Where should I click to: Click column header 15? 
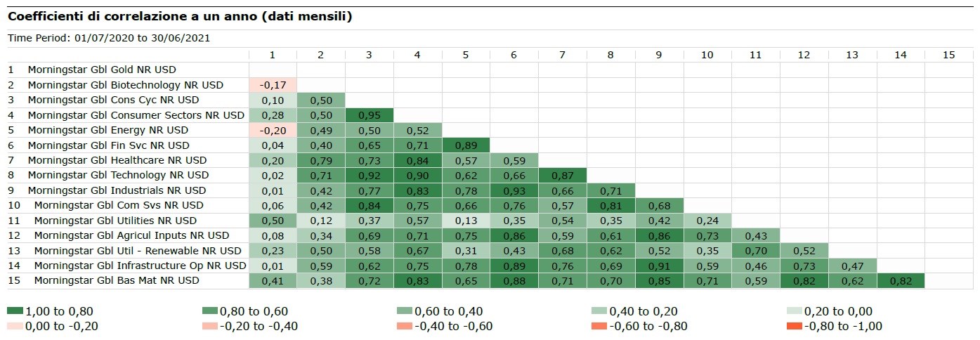(x=948, y=55)
